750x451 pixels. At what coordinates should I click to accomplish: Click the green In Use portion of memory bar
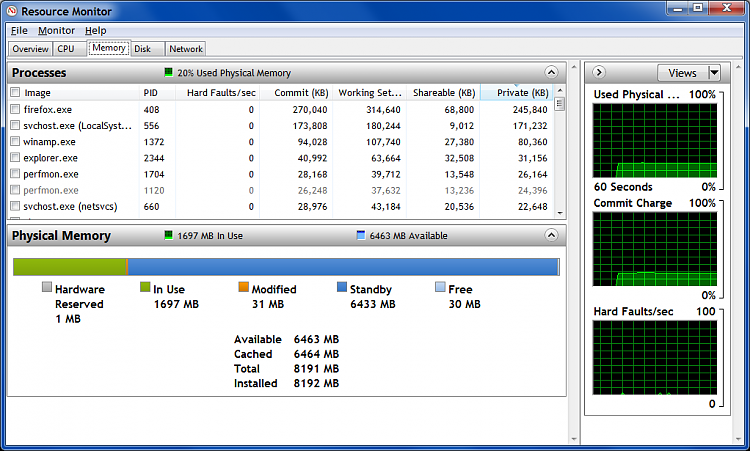point(69,267)
